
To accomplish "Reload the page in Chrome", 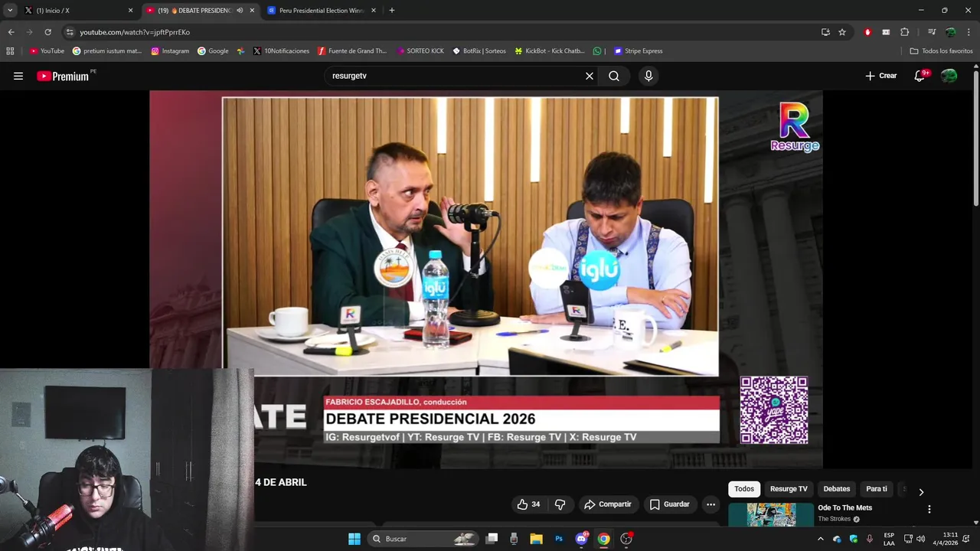I will [x=47, y=32].
